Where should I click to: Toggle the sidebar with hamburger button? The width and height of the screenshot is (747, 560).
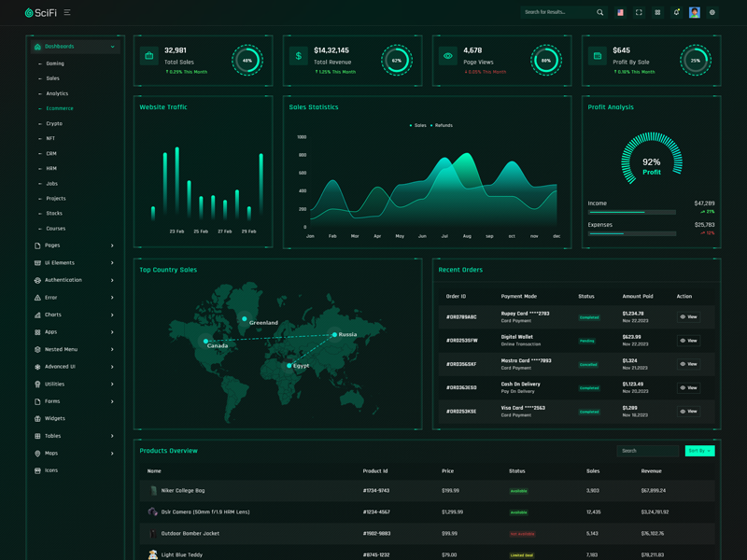[x=67, y=12]
